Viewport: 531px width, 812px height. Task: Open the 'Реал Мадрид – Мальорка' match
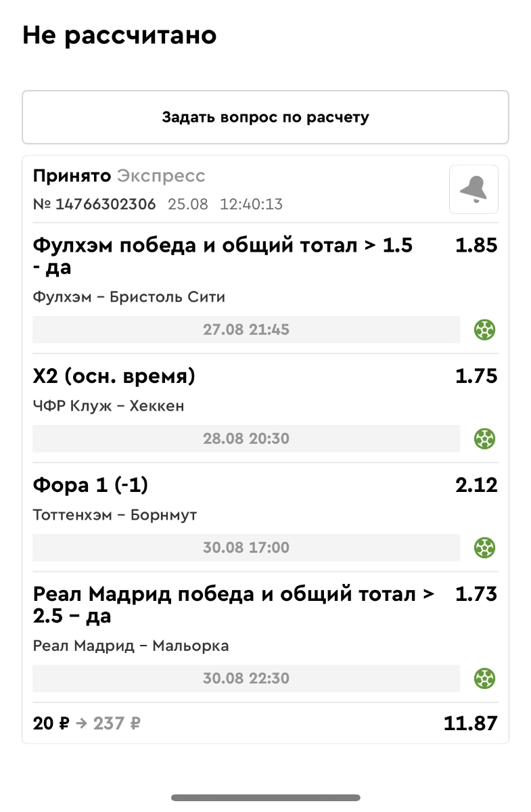pos(131,646)
